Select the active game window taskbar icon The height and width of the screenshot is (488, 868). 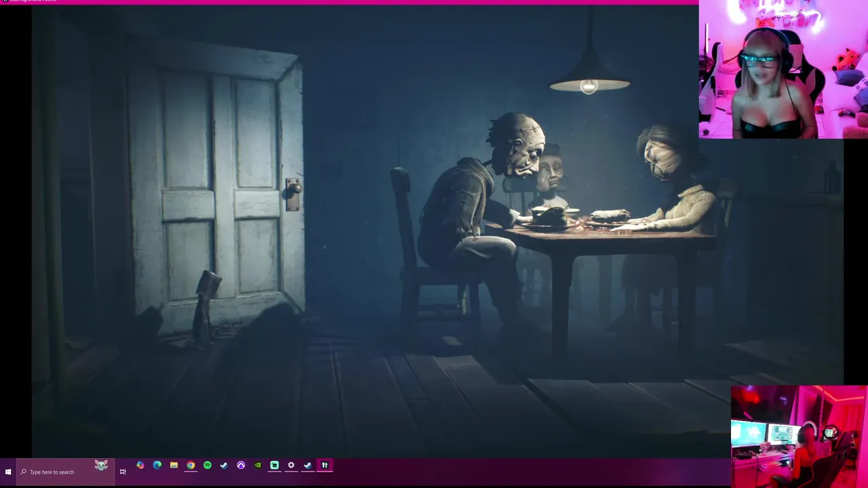pyautogui.click(x=325, y=465)
